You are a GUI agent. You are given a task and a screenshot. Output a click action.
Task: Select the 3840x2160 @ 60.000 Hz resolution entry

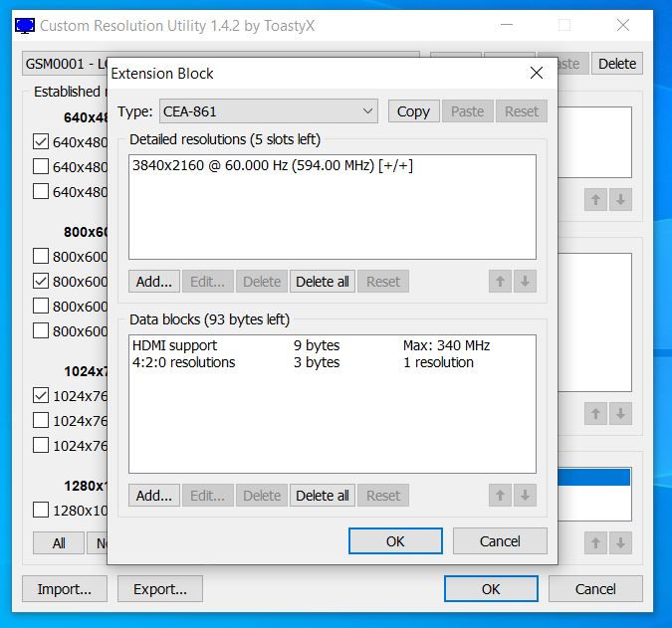(272, 166)
